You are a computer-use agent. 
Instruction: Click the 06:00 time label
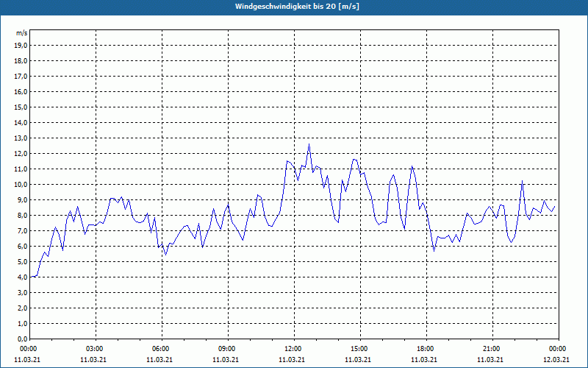pyautogui.click(x=161, y=349)
